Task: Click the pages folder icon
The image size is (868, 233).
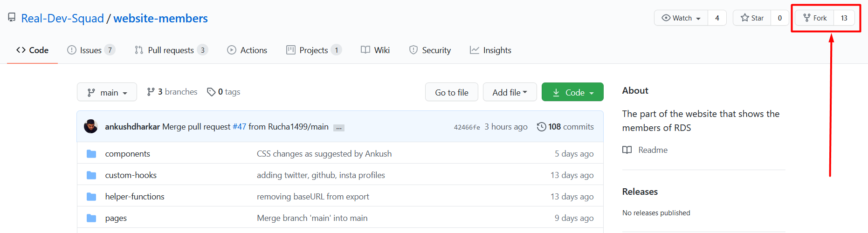Action: pyautogui.click(x=91, y=218)
